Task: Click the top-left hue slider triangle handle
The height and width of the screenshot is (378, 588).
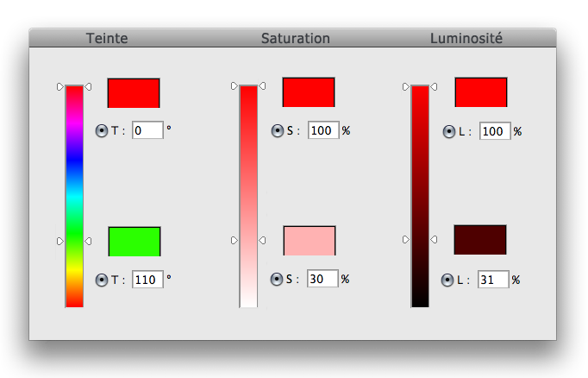Action: click(x=60, y=86)
